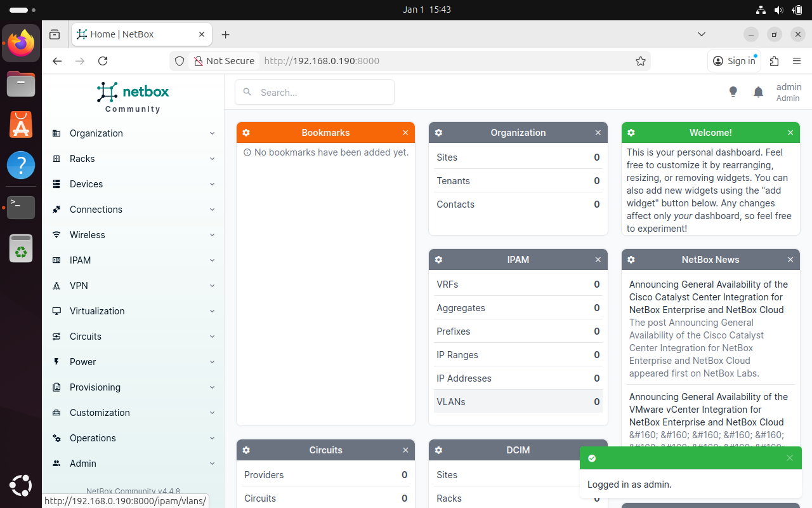Expand the Circuits sidebar menu
This screenshot has width=812, height=508.
(x=133, y=337)
